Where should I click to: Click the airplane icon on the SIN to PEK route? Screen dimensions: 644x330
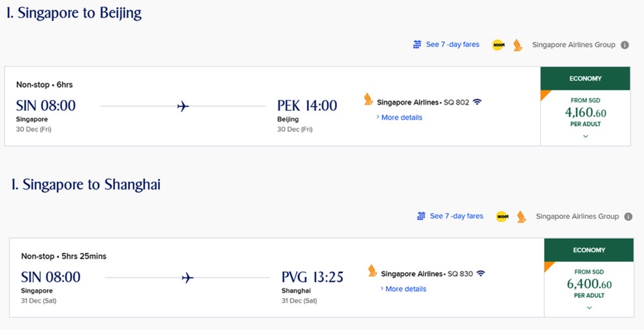183,107
